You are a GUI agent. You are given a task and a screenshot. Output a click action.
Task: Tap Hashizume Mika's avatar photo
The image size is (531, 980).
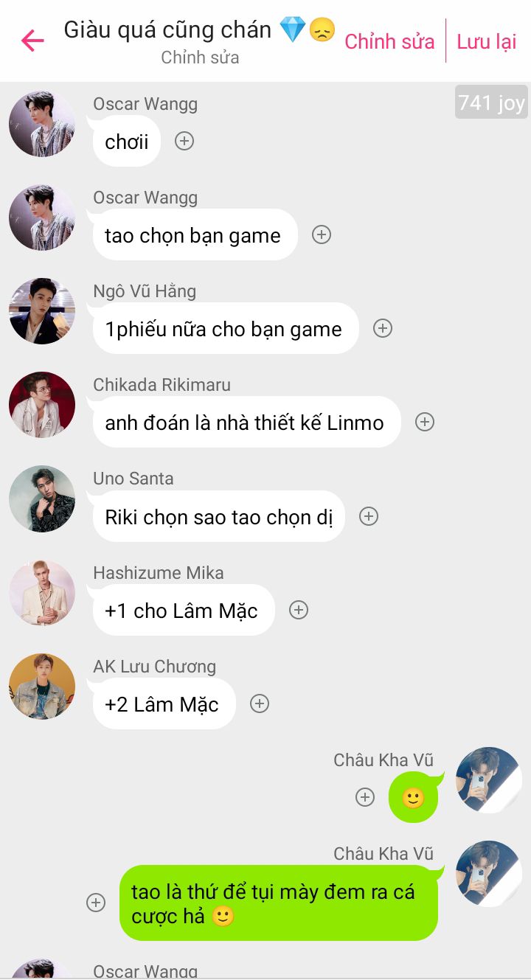[42, 593]
